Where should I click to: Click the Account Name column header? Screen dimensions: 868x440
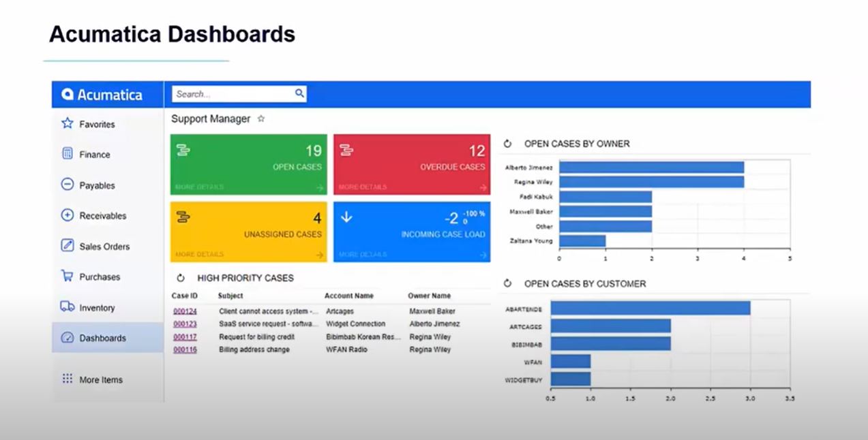pos(349,296)
